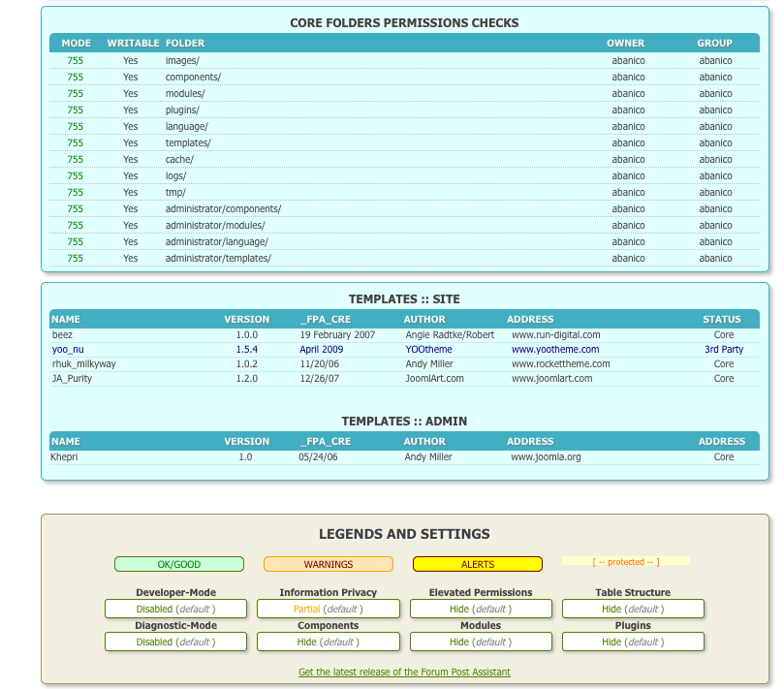Click Table Structure Hide setting
This screenshot has width=784, height=689.
coord(633,609)
